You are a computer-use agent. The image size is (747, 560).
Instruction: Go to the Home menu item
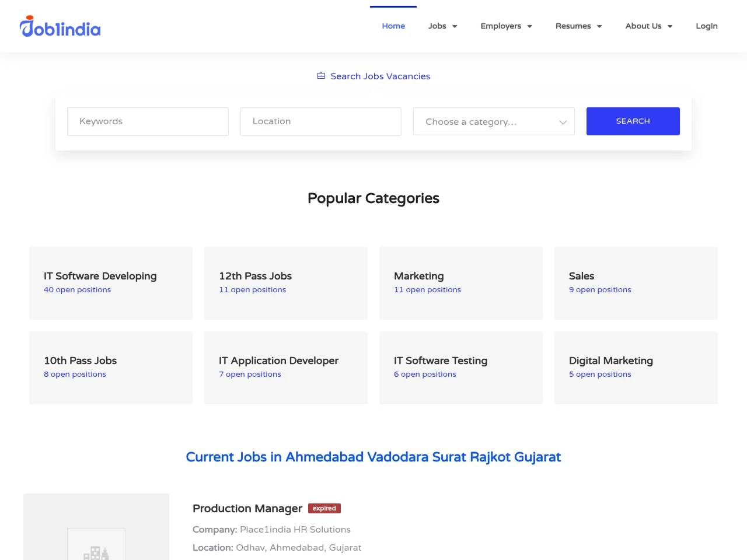pos(393,26)
